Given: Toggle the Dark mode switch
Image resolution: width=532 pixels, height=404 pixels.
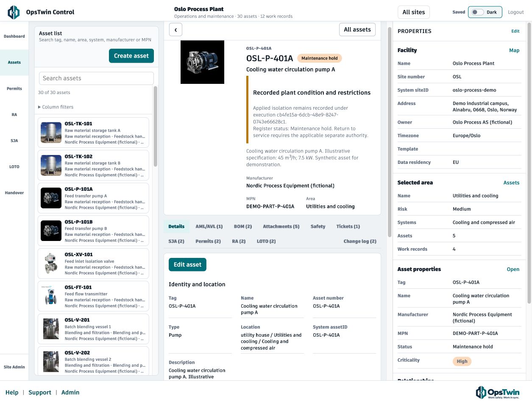Looking at the screenshot, I should pyautogui.click(x=485, y=12).
